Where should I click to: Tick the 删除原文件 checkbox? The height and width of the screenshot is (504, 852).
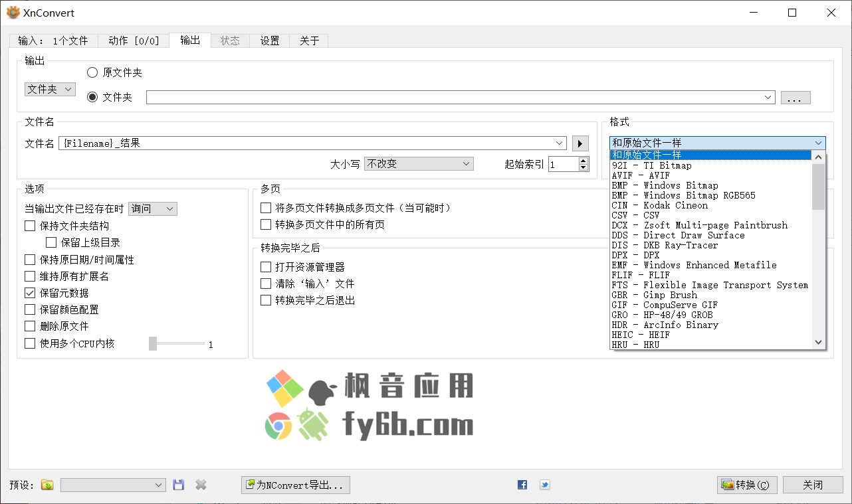[30, 326]
